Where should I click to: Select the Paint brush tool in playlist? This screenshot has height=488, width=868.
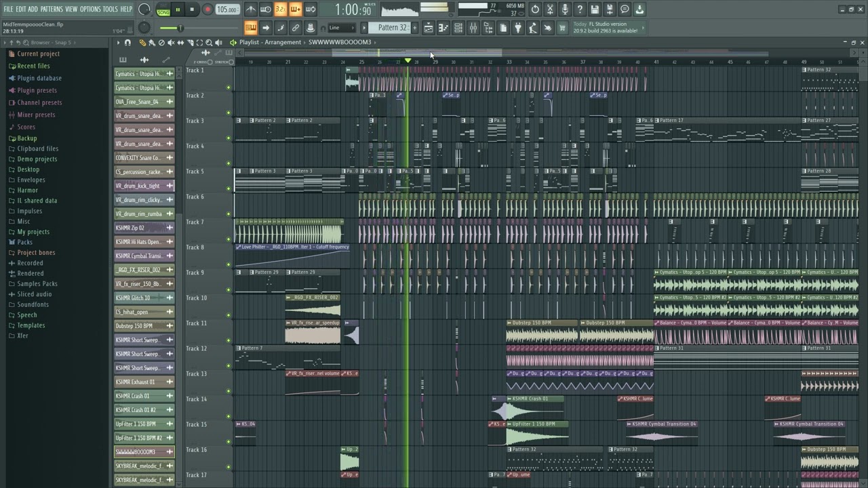coord(152,43)
